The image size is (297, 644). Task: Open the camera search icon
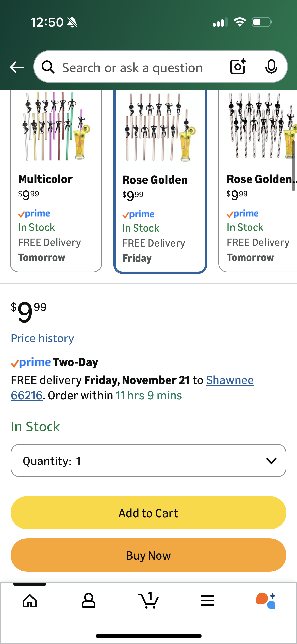(x=237, y=67)
